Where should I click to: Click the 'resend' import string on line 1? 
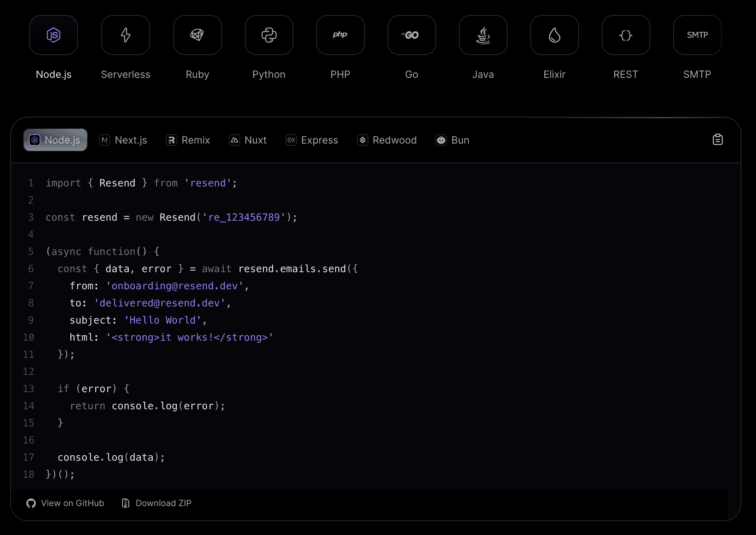tap(208, 183)
